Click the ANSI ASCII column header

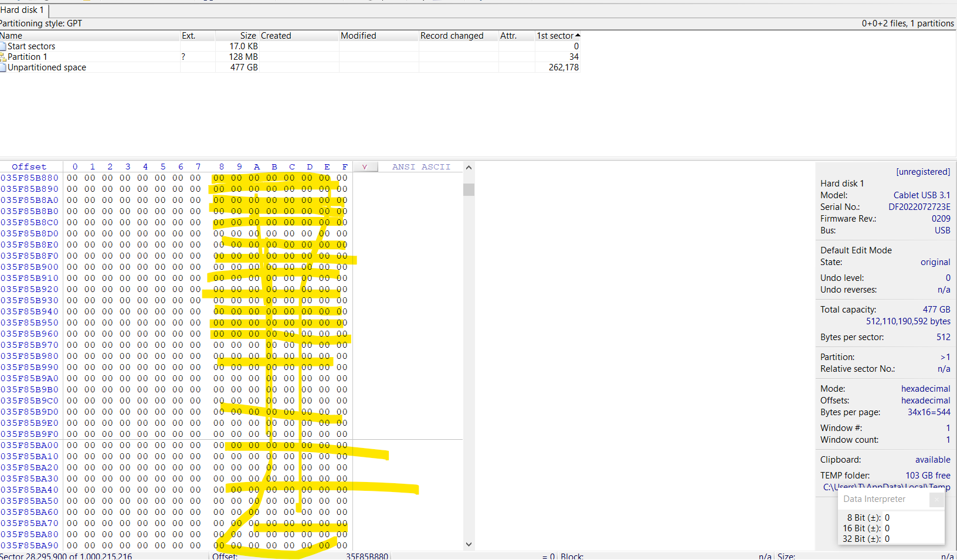[421, 167]
